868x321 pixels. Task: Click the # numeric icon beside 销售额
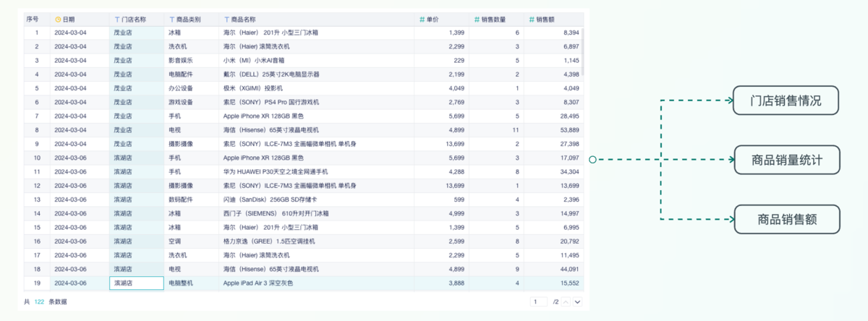(x=532, y=20)
